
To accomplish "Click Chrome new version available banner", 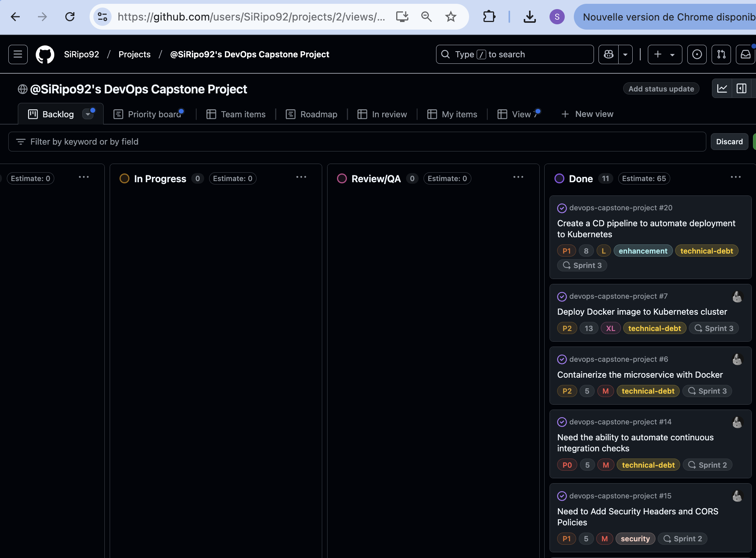I will [665, 17].
